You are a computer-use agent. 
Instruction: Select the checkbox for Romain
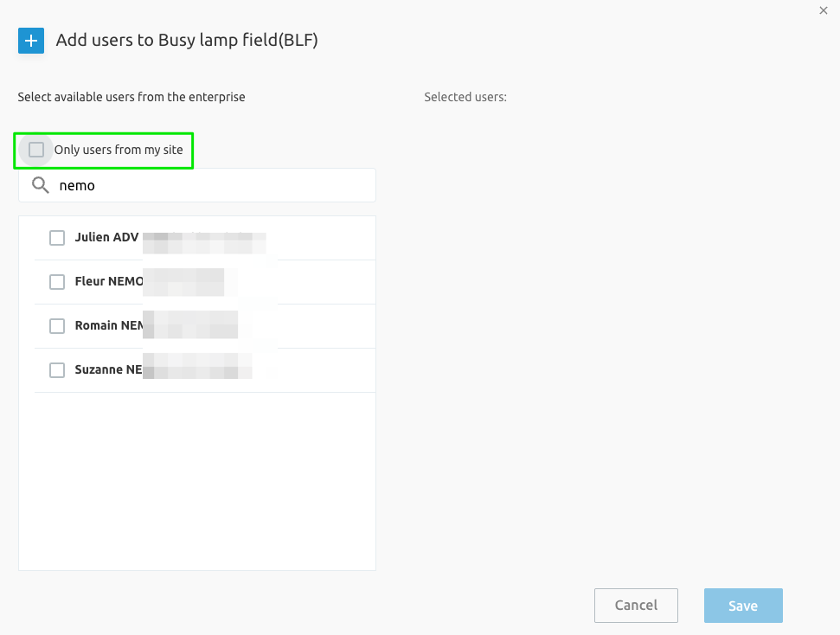point(57,326)
